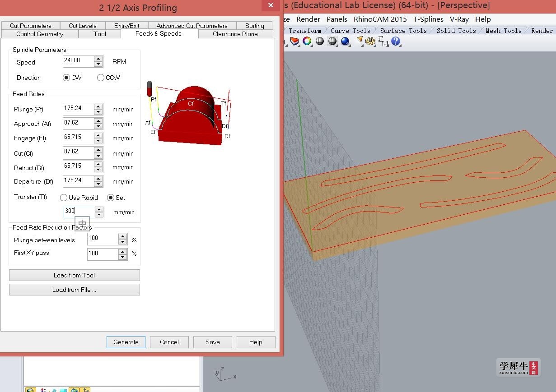This screenshot has height=392, width=556.
Task: Click the spindle Speed input field
Action: (79, 61)
